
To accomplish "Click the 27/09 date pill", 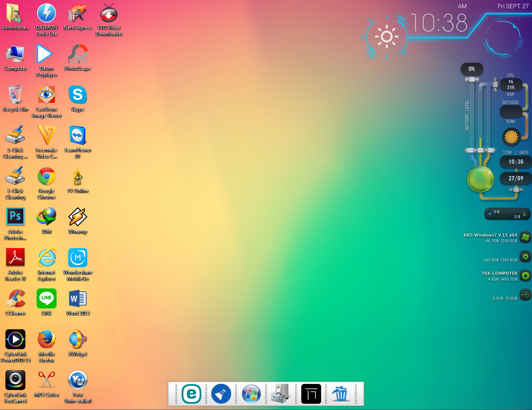I will pyautogui.click(x=516, y=179).
